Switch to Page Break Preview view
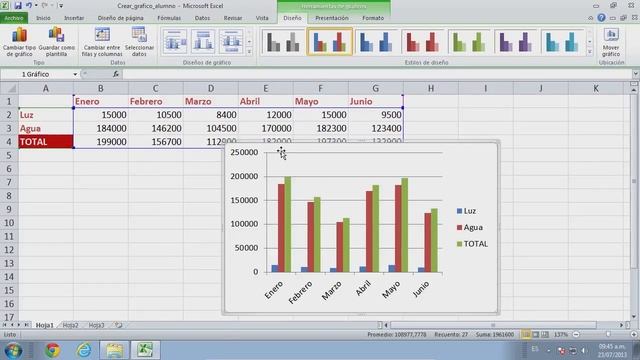 [x=544, y=335]
